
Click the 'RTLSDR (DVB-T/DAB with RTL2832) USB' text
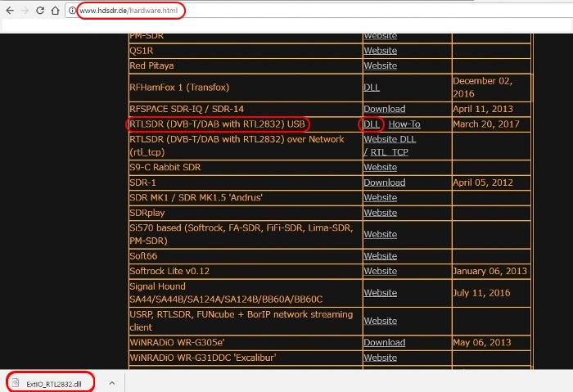click(x=217, y=124)
